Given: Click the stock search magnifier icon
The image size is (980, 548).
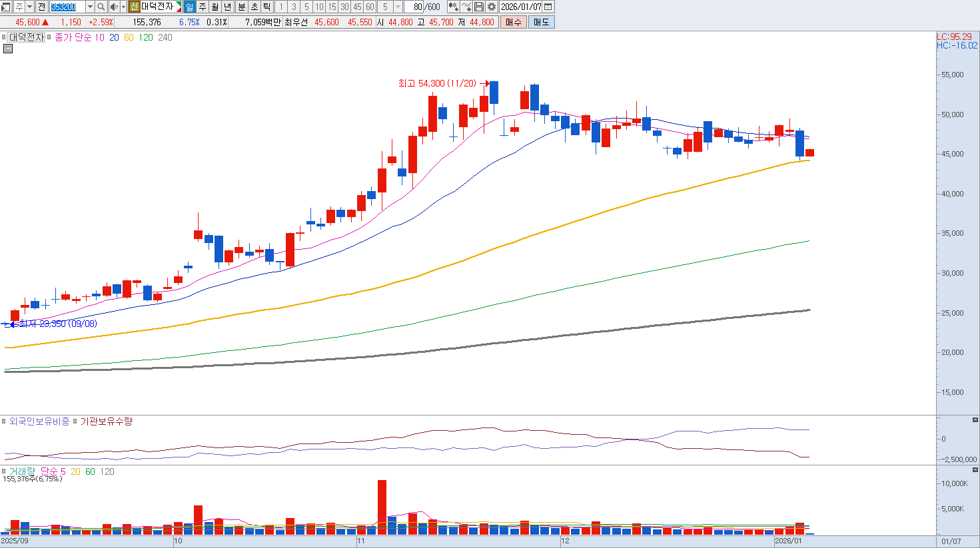Looking at the screenshot, I should 101,7.
